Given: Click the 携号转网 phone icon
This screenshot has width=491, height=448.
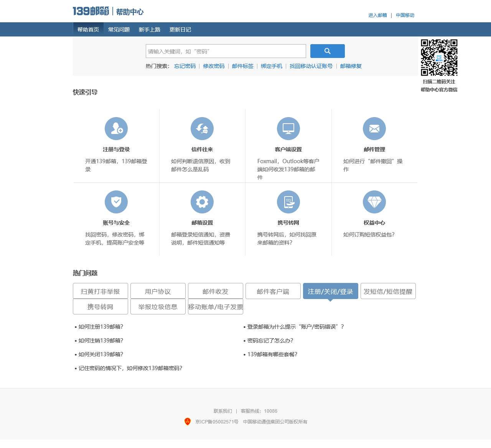Looking at the screenshot, I should tap(288, 202).
